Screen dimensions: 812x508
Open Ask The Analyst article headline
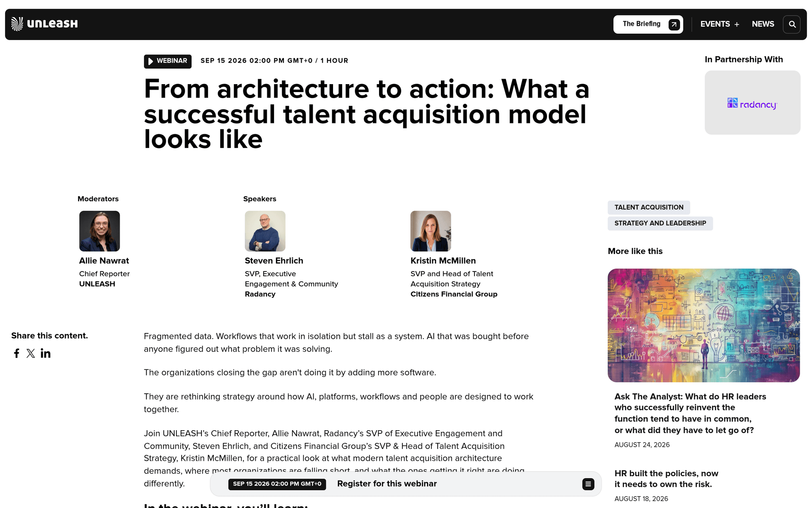click(x=690, y=413)
